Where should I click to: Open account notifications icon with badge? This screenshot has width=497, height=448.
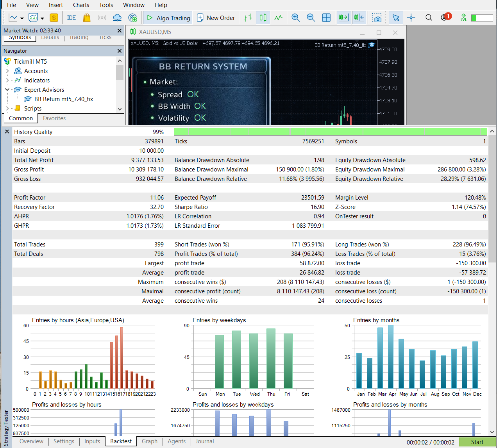click(x=445, y=17)
